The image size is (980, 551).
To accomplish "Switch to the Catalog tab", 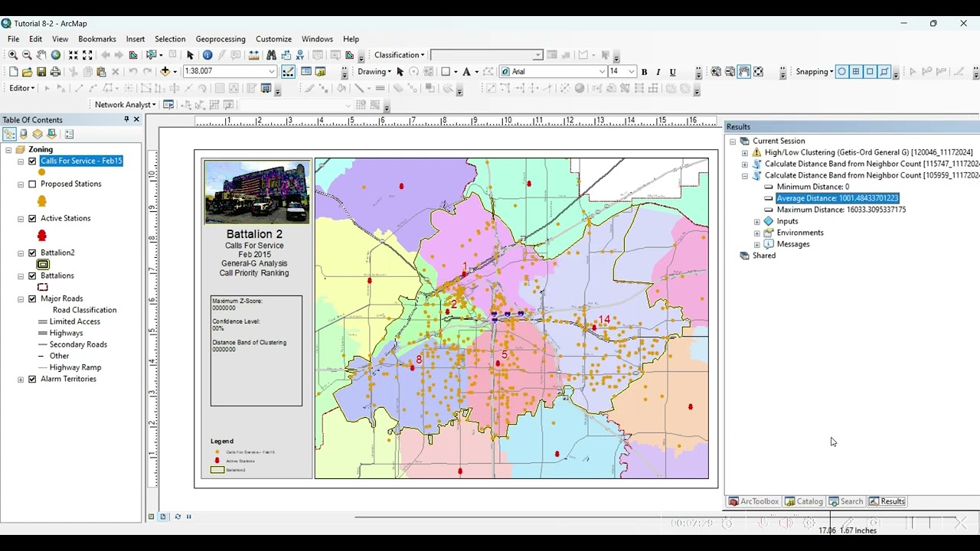I will point(804,501).
